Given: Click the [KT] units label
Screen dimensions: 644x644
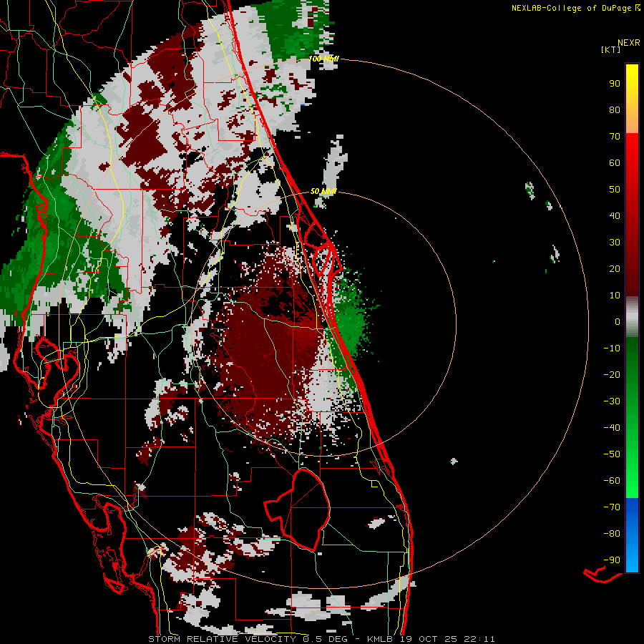Looking at the screenshot, I should click(x=611, y=49).
